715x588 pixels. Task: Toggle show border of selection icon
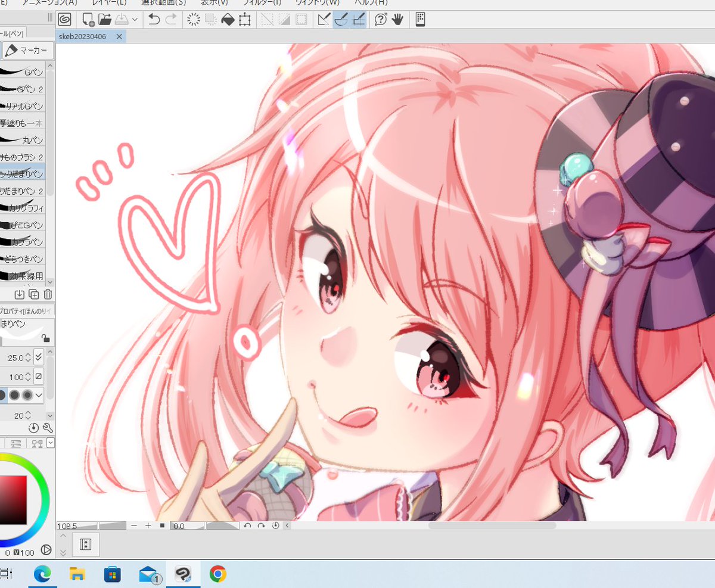point(301,20)
